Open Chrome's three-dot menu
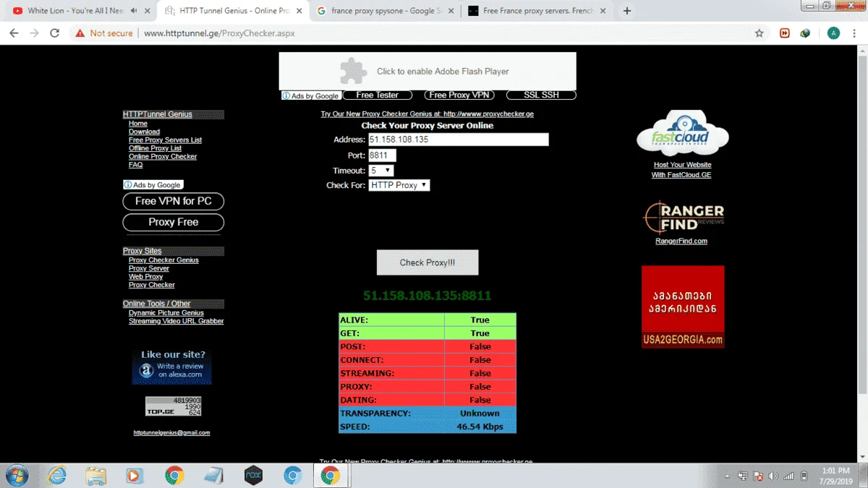868x488 pixels. (x=855, y=33)
